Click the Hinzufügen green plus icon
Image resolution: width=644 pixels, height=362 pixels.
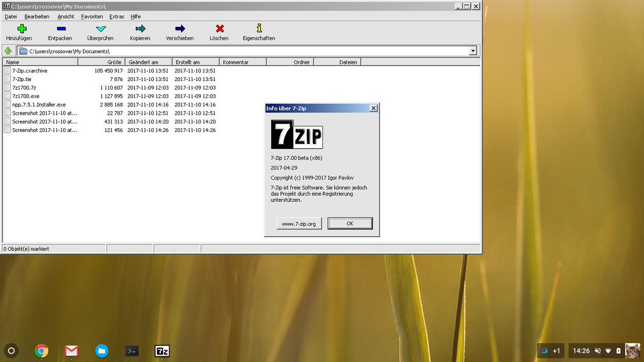(x=21, y=29)
